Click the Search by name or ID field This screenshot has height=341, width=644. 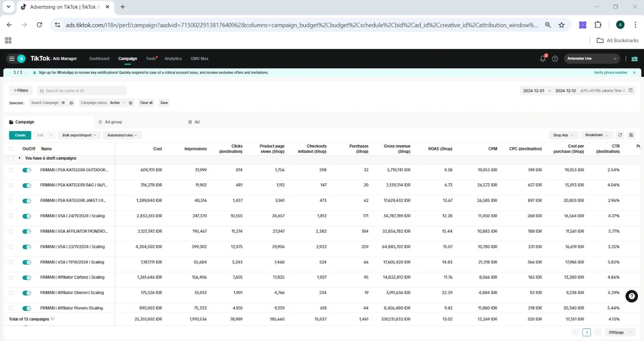[x=81, y=91]
